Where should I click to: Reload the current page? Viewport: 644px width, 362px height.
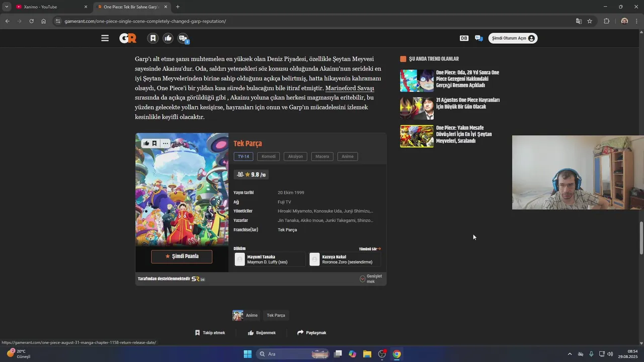[x=31, y=21]
